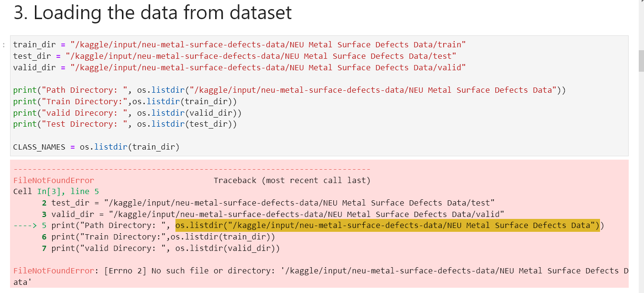Click the '3. Loading the data from dataset' heading

pos(153,12)
